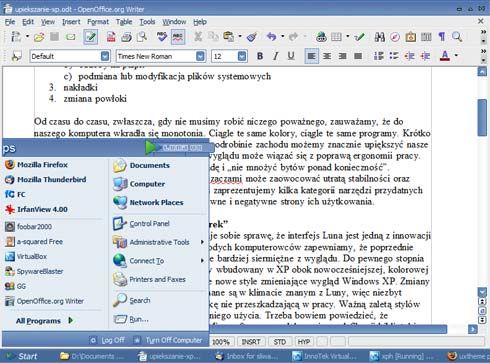The height and width of the screenshot is (363, 490).
Task: Open the Font Color dropdown arrow
Action: (x=456, y=55)
